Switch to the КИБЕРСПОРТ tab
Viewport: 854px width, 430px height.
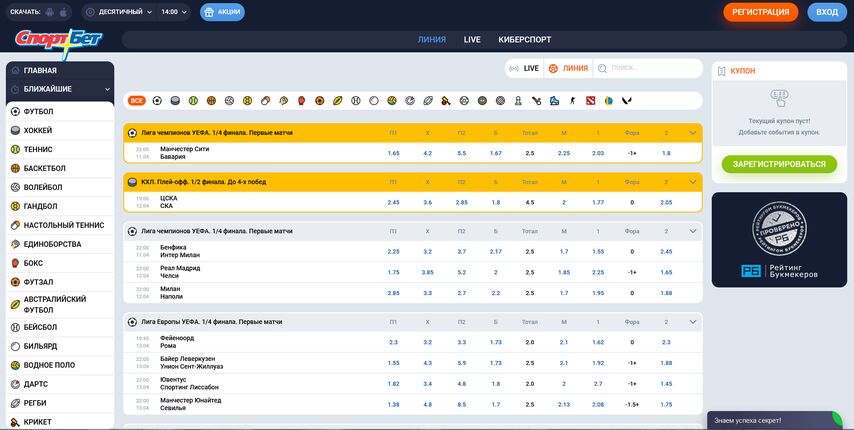(524, 40)
